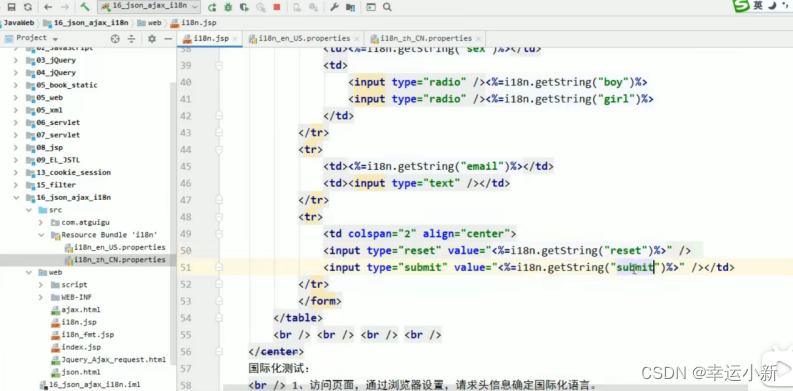Expand the 09_EL_JSTL module
This screenshot has width=793, height=391.
16,160
